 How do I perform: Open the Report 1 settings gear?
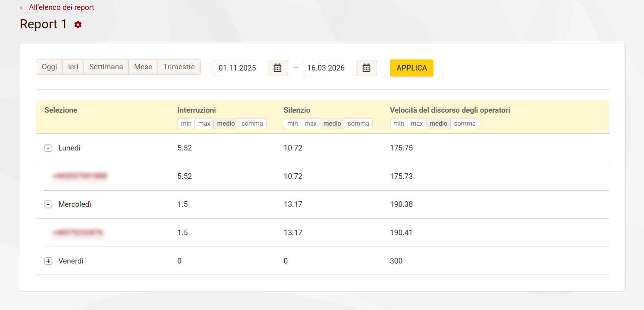coord(78,25)
